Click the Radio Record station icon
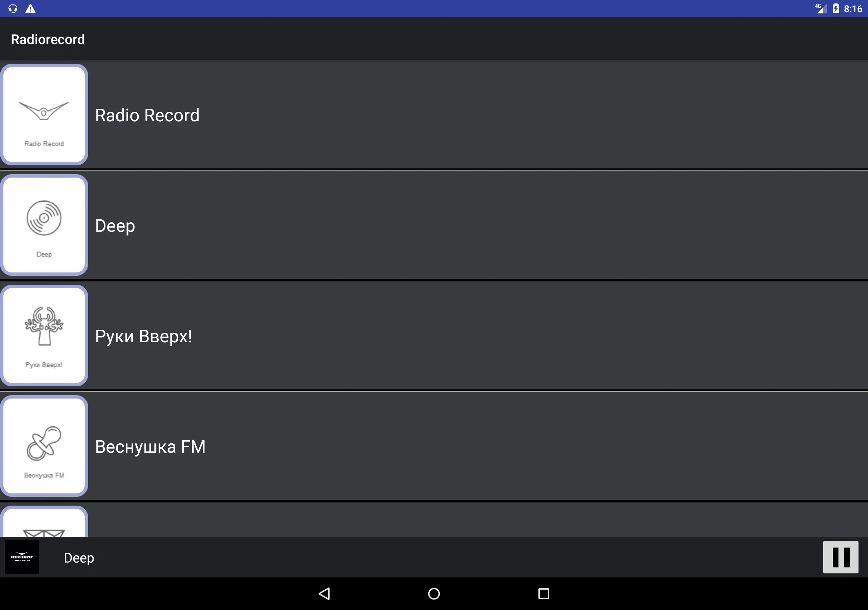Screen dimensions: 868x610 coord(44,114)
